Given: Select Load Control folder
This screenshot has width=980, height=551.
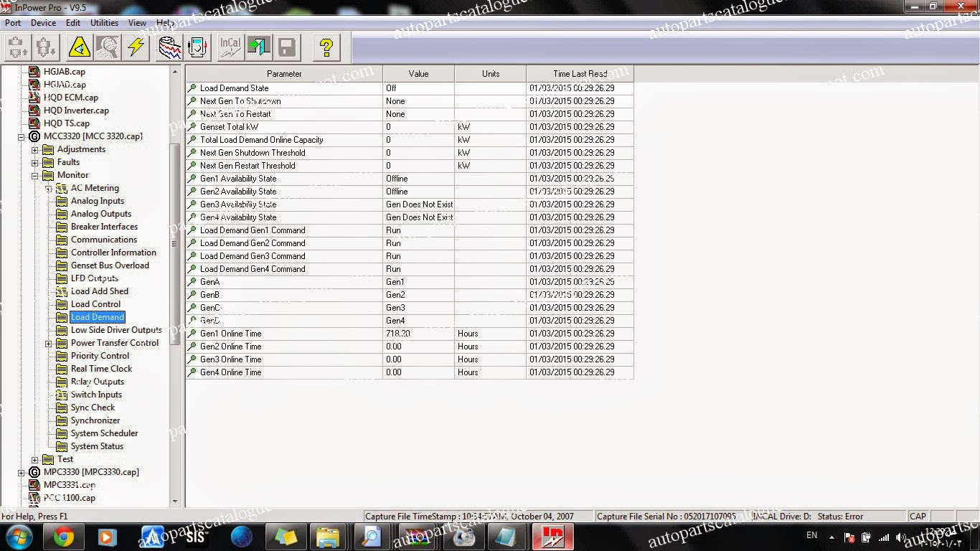Looking at the screenshot, I should (95, 304).
